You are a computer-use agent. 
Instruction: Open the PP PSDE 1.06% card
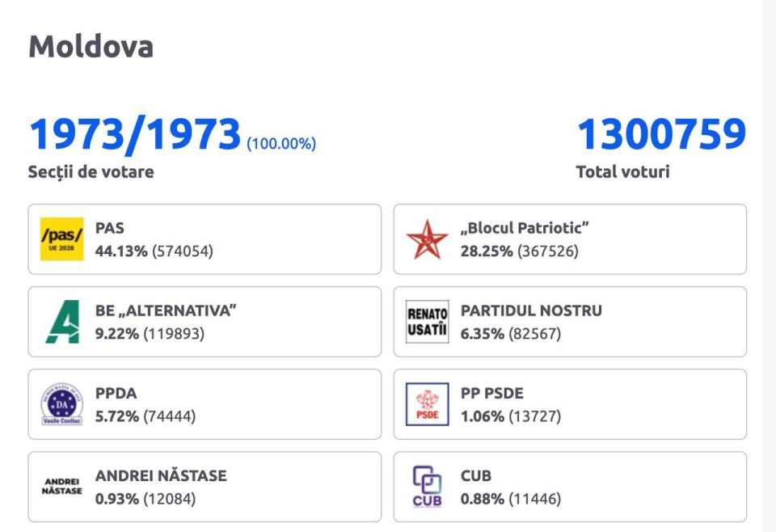[x=570, y=404]
